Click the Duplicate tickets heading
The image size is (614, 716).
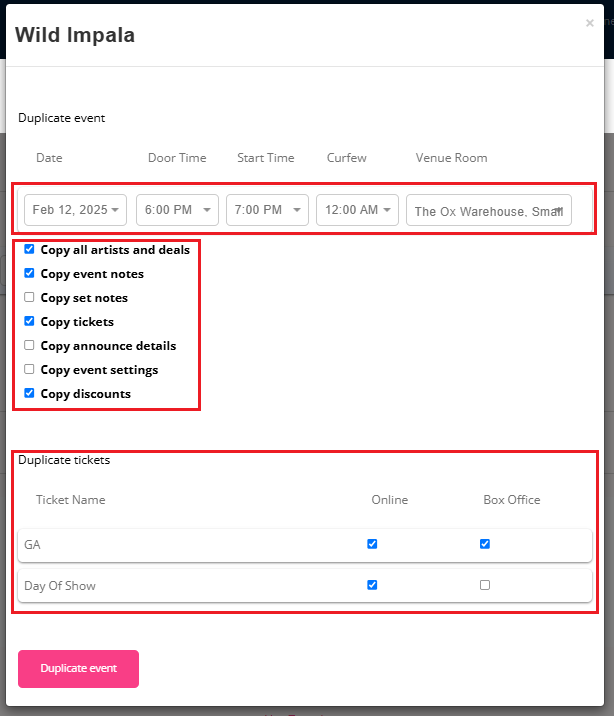point(64,460)
